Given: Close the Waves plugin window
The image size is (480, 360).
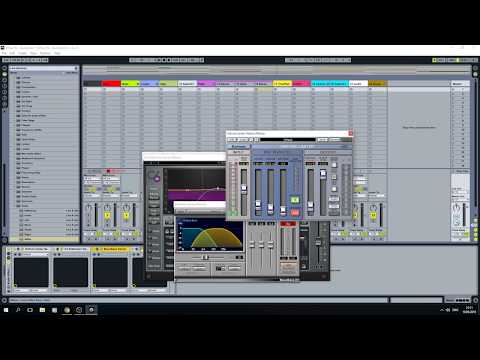Looking at the screenshot, I should coord(350,133).
